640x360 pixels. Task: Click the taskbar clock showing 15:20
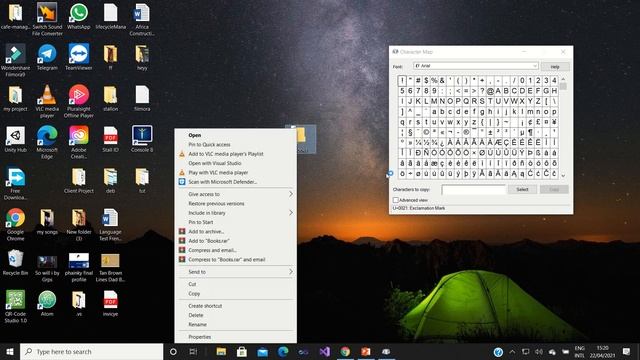point(602,351)
